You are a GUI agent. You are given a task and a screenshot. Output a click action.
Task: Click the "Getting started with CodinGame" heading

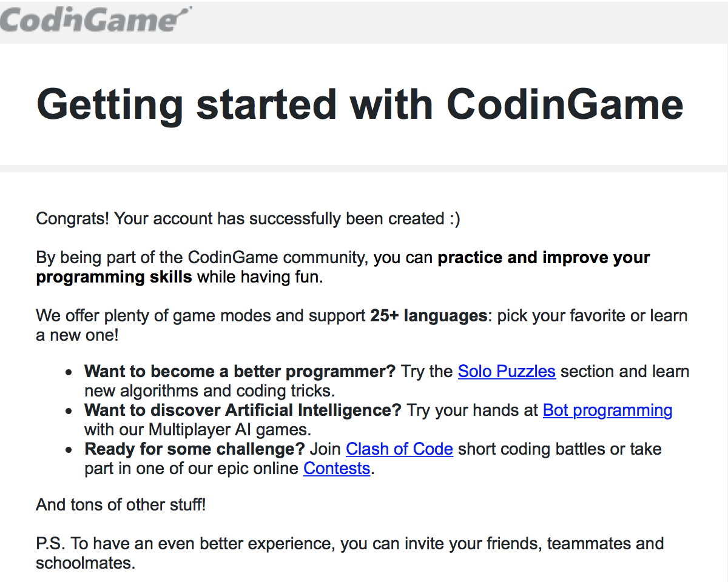tap(360, 104)
